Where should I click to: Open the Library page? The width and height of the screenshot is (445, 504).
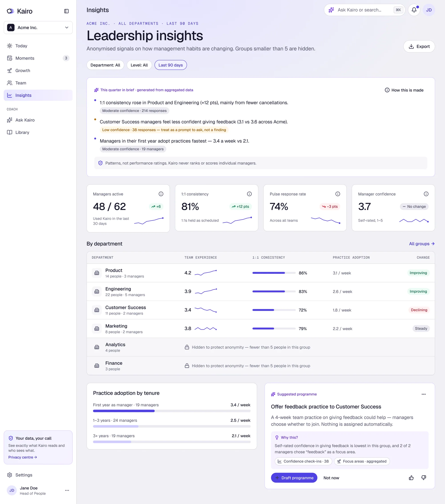[38, 132]
